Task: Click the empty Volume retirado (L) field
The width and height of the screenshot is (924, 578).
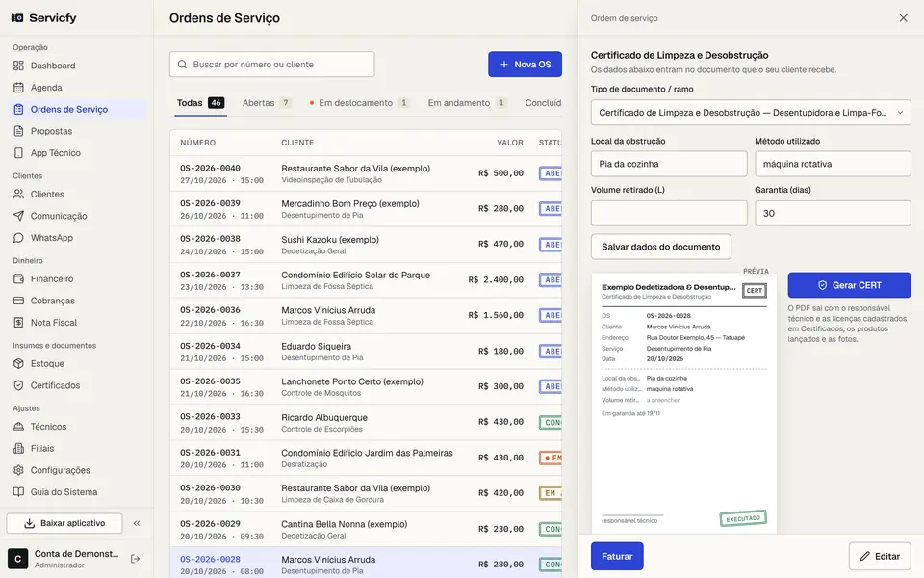Action: tap(669, 213)
